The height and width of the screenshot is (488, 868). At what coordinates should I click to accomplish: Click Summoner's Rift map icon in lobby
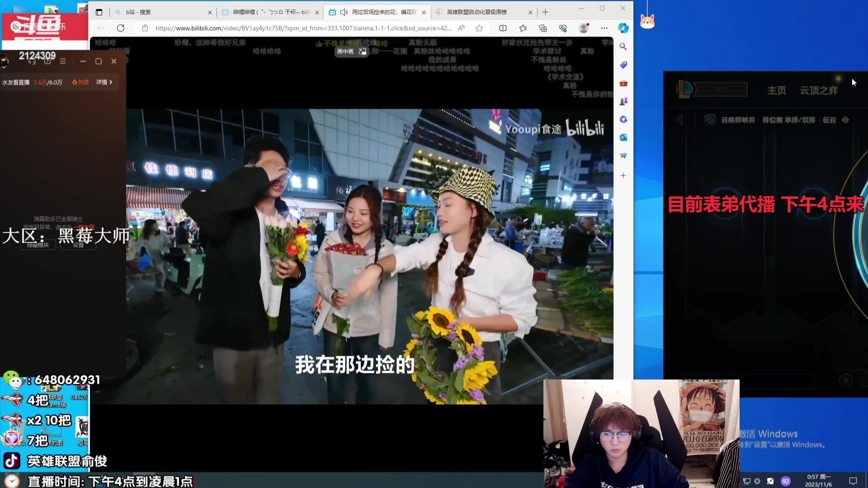(710, 120)
